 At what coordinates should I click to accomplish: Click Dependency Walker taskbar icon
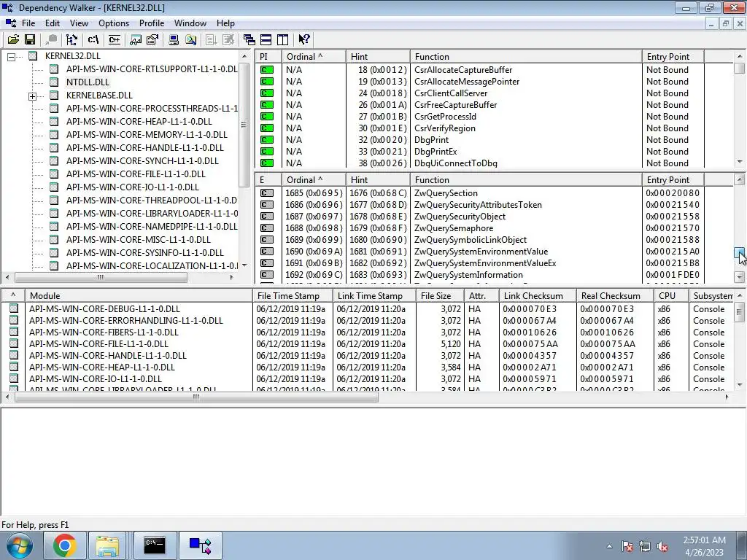coord(200,545)
